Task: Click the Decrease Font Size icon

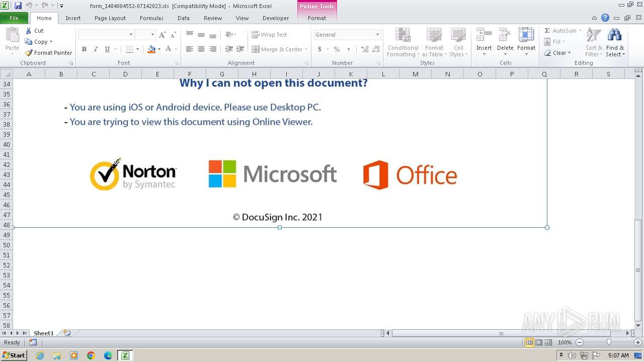Action: point(173,35)
